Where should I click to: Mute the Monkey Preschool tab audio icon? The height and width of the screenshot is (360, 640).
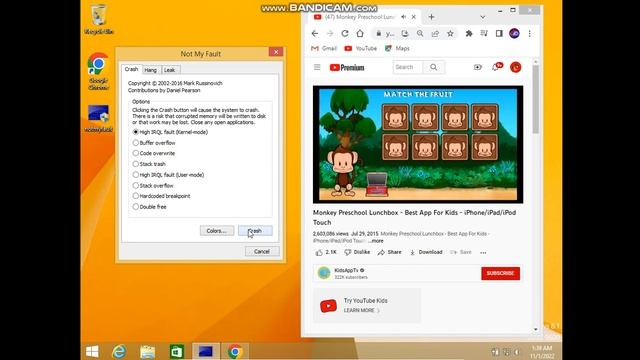click(x=404, y=17)
